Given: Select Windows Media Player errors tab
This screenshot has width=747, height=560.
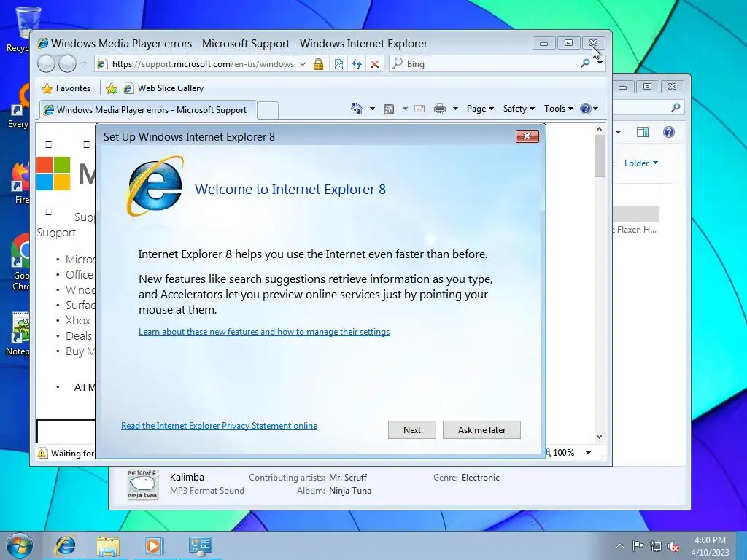Looking at the screenshot, I should click(147, 110).
